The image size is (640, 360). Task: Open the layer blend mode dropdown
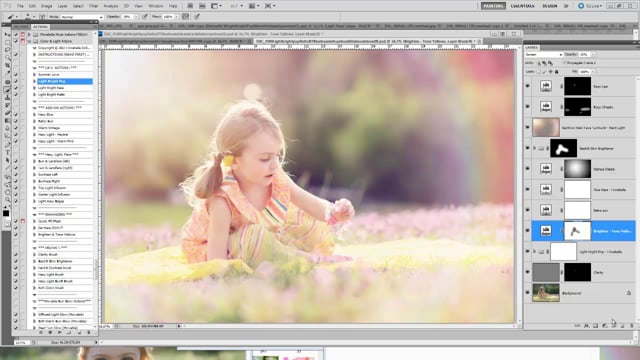(544, 54)
